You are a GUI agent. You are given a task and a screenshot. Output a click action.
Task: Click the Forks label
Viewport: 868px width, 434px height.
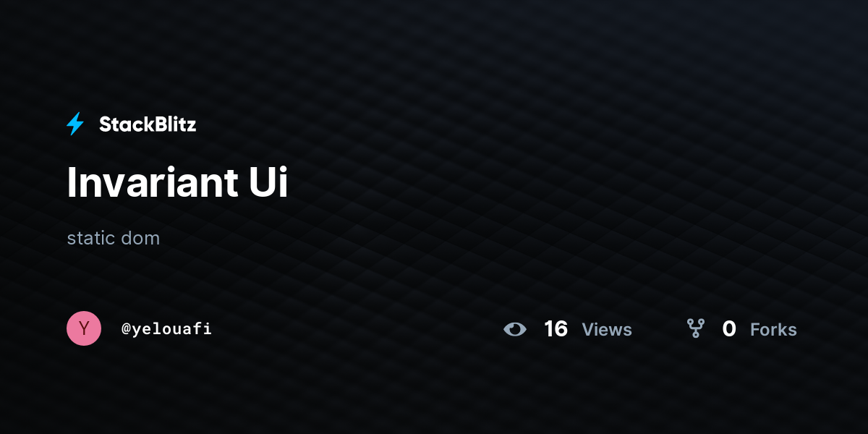(773, 330)
